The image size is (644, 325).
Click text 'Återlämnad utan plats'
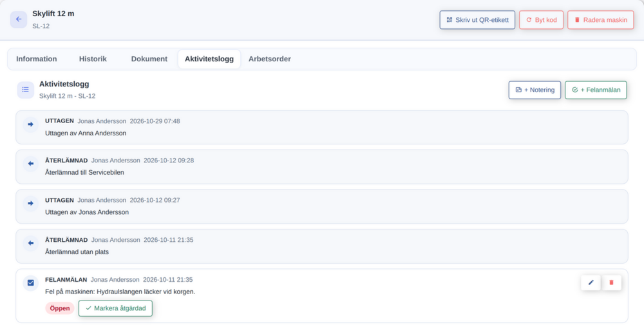coord(77,251)
